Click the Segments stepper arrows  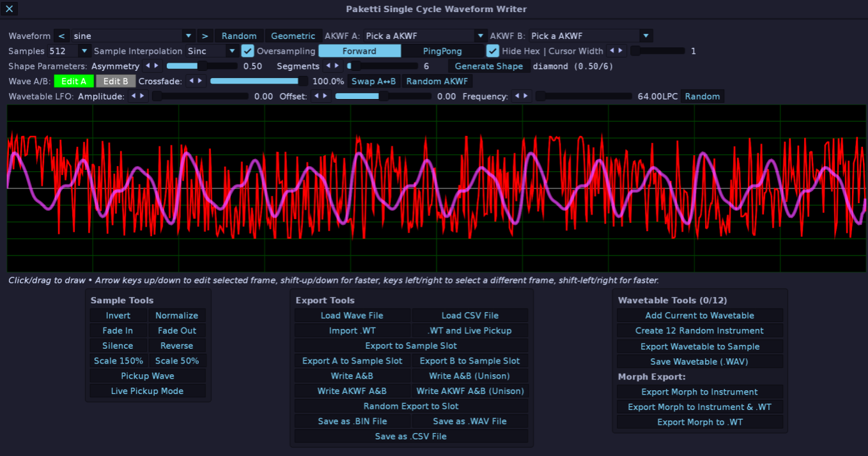point(332,66)
